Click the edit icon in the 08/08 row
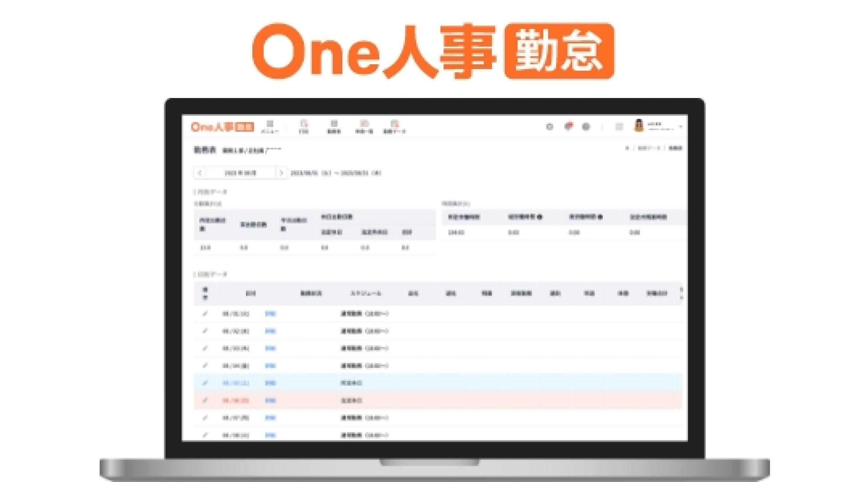The width and height of the screenshot is (868, 482). [205, 435]
